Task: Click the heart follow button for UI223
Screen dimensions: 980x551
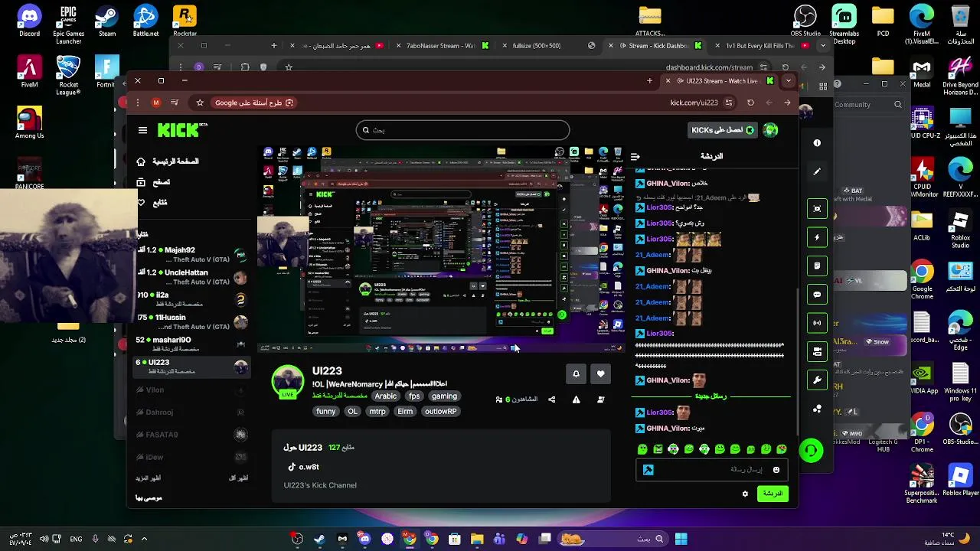Action: [x=600, y=373]
